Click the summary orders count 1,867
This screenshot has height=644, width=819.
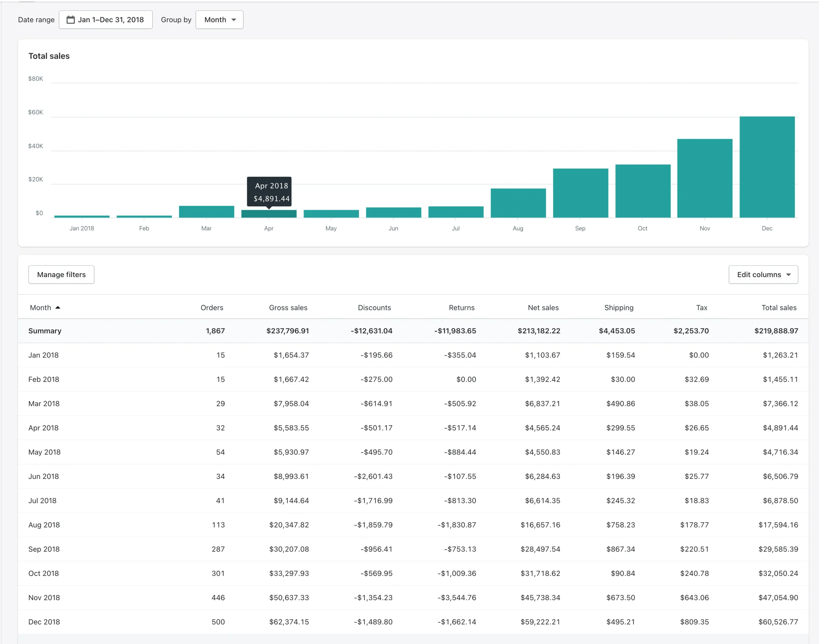215,331
